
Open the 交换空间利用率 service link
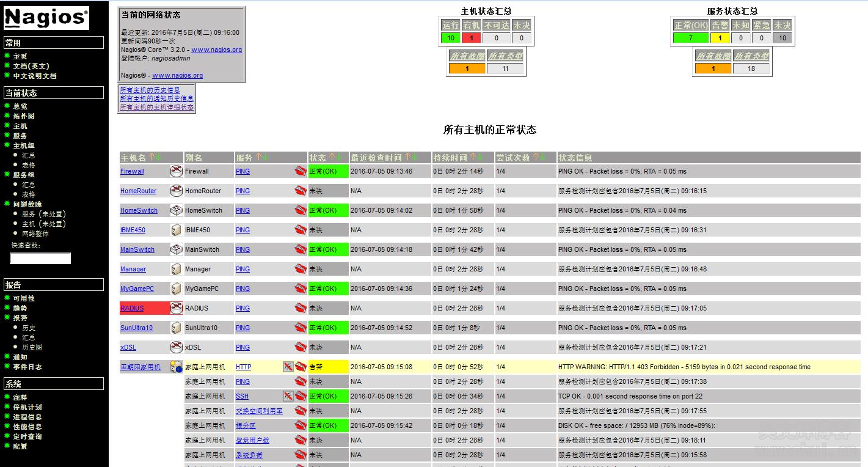pos(259,411)
